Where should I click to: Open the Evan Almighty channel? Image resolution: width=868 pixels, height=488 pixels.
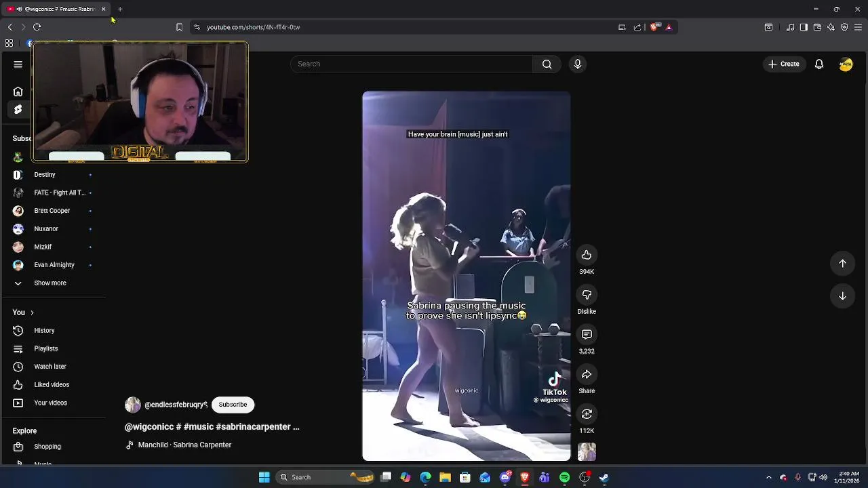(54, 265)
